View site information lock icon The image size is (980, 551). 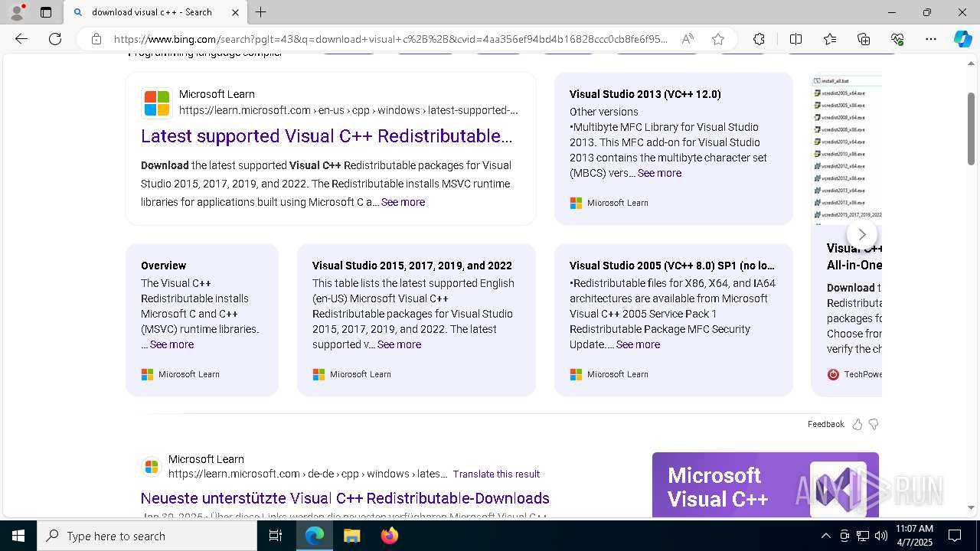(96, 39)
